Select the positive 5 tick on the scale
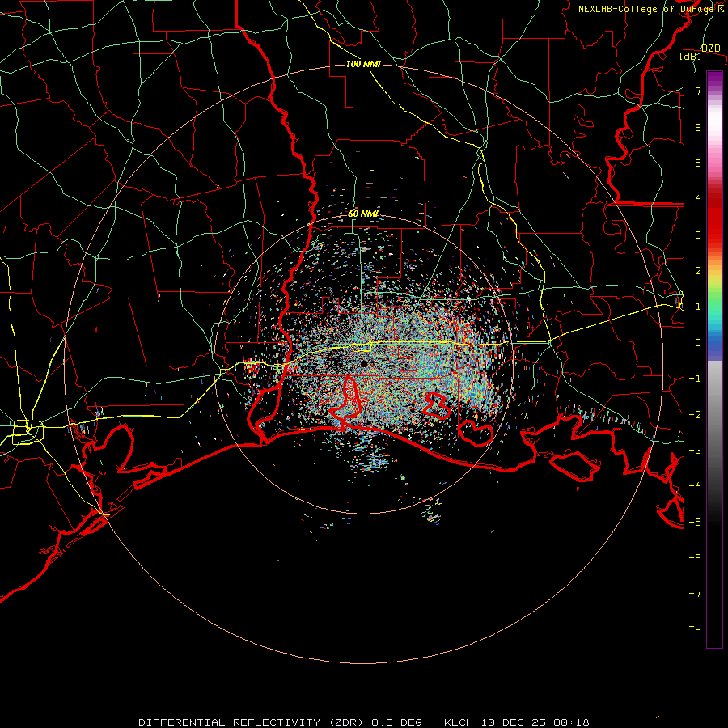728x728 pixels. coord(698,163)
